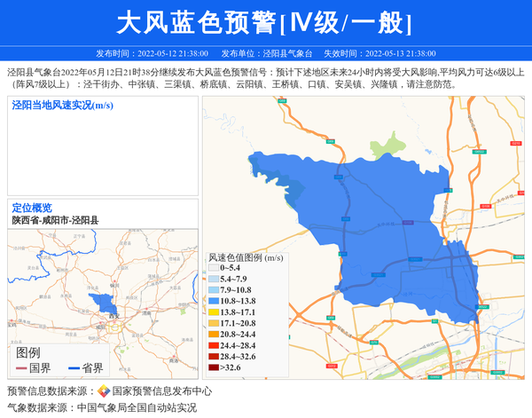Click the 国界 legend label

coord(40,368)
